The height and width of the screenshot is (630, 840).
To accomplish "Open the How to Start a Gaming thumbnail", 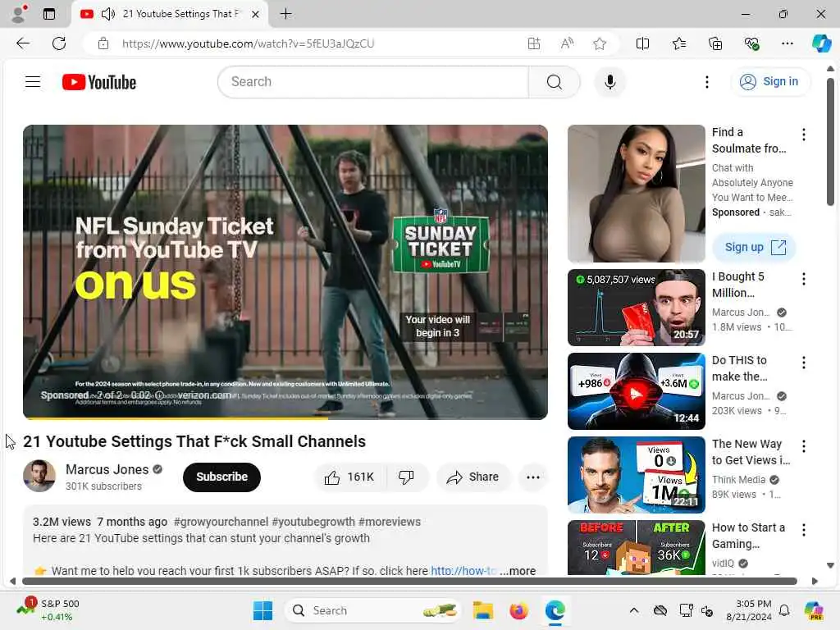I will [637, 547].
